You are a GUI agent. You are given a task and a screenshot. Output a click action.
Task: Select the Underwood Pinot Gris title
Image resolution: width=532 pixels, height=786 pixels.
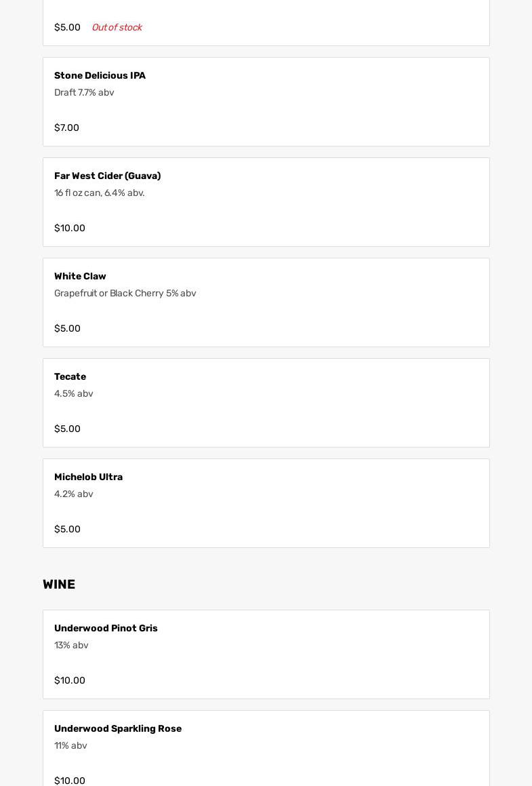106,628
